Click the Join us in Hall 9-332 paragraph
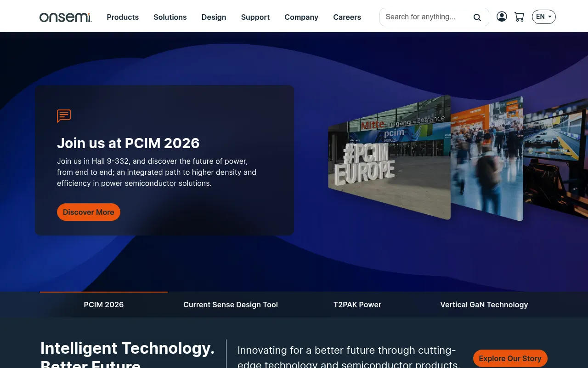588x368 pixels. coord(157,172)
